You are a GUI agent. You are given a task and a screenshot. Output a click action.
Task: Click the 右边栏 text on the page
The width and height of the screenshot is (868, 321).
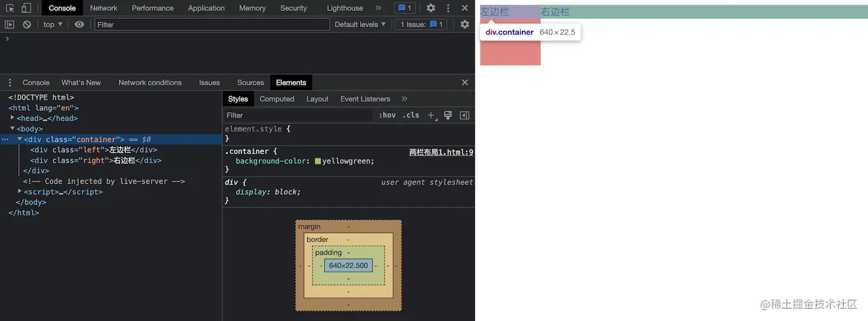tap(555, 12)
